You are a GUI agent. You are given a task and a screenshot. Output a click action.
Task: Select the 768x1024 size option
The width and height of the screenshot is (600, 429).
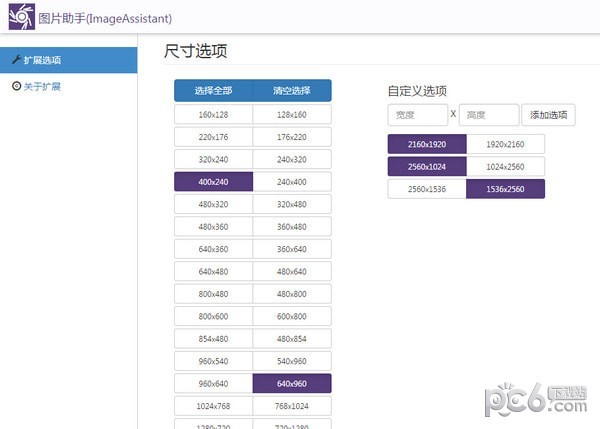[x=292, y=406]
